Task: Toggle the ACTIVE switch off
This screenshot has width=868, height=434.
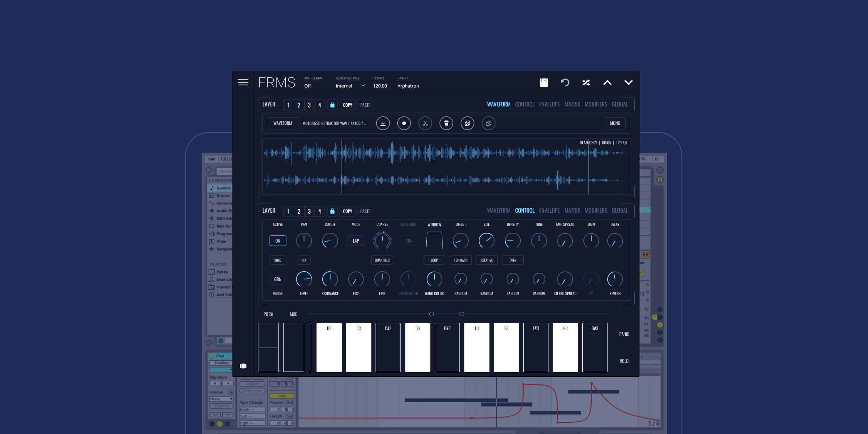Action: [x=277, y=241]
